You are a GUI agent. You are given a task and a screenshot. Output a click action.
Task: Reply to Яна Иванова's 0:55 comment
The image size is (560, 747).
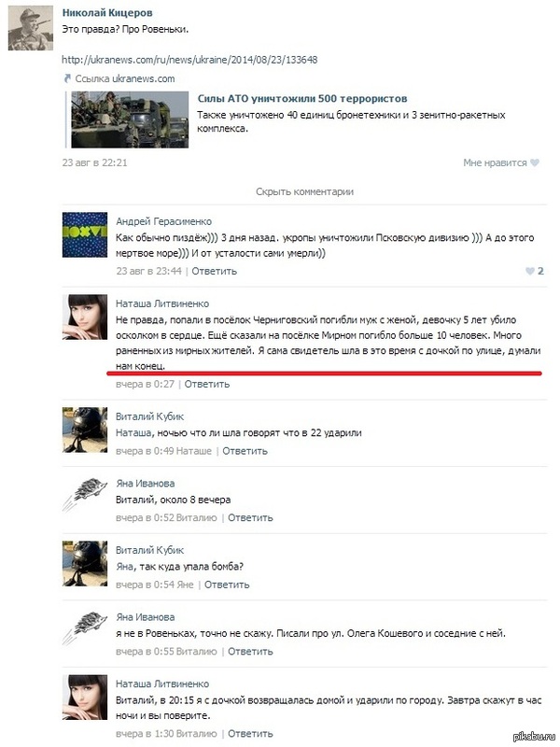250,651
